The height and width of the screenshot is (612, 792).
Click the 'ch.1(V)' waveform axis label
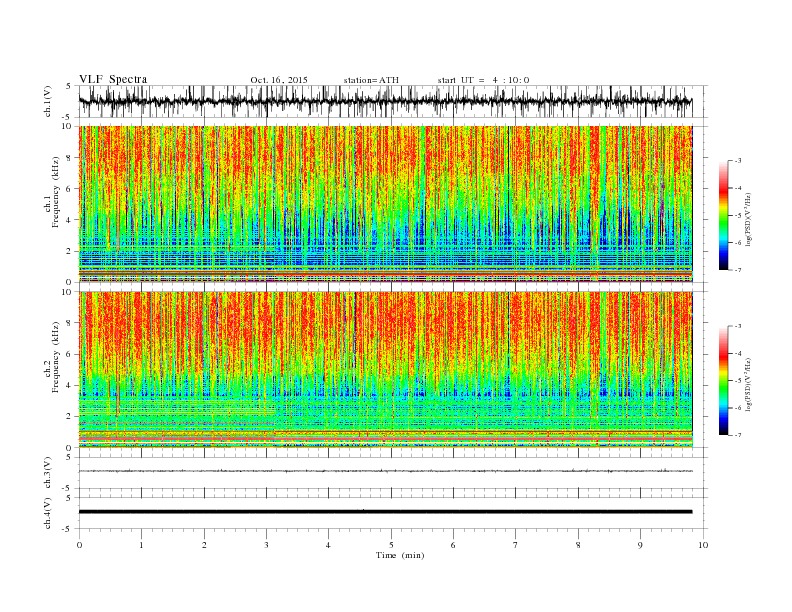tap(48, 101)
